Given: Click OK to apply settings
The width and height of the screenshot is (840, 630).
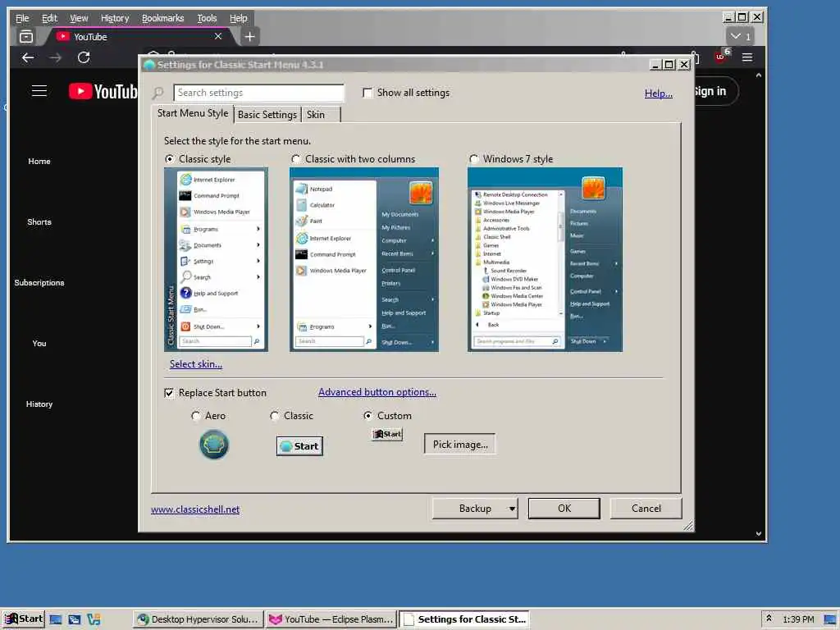Looking at the screenshot, I should click(x=564, y=509).
